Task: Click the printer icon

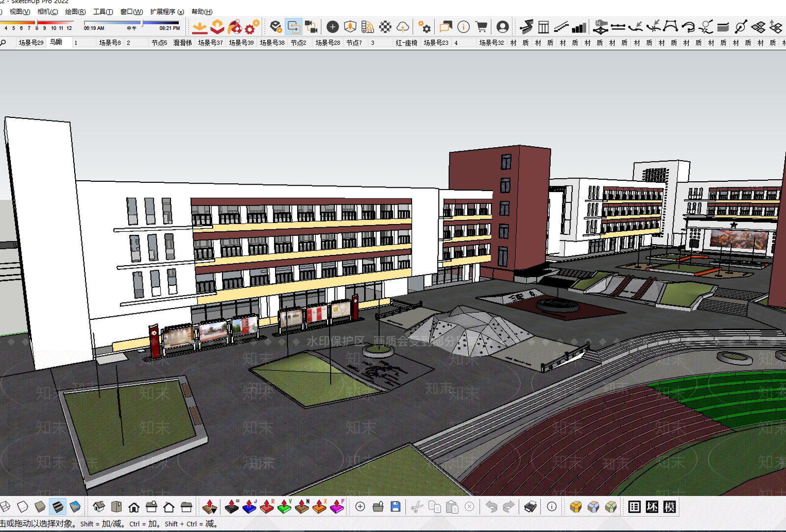Action: click(531, 506)
